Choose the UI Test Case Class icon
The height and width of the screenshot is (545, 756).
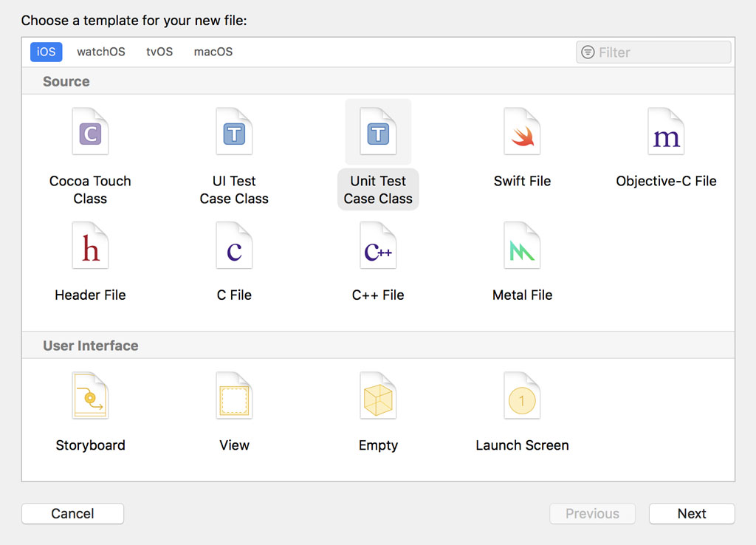pyautogui.click(x=234, y=132)
